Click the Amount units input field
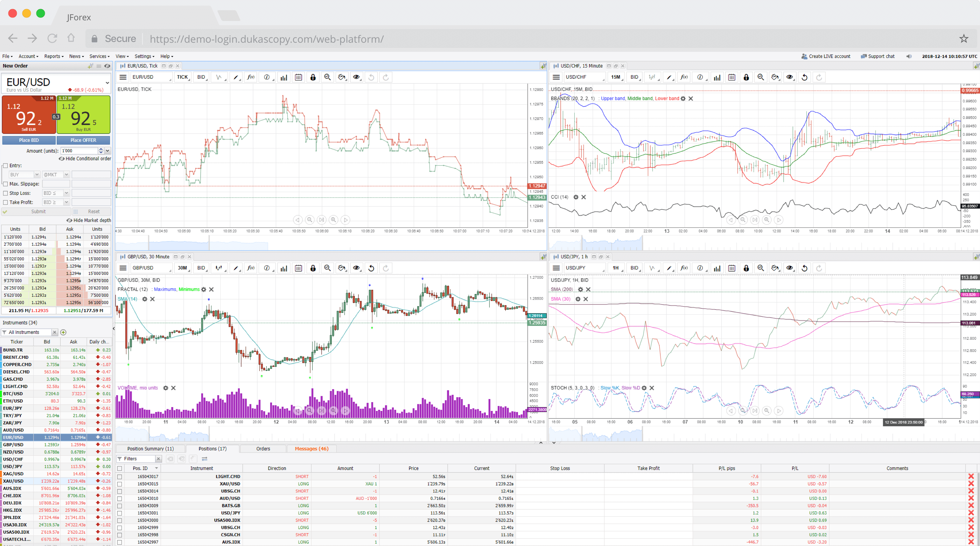Screen dimensions: 980x546 [x=79, y=151]
